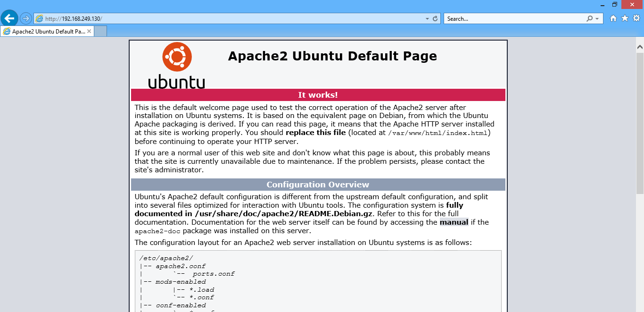644x312 pixels.
Task: Open Favorites star icon
Action: click(625, 18)
